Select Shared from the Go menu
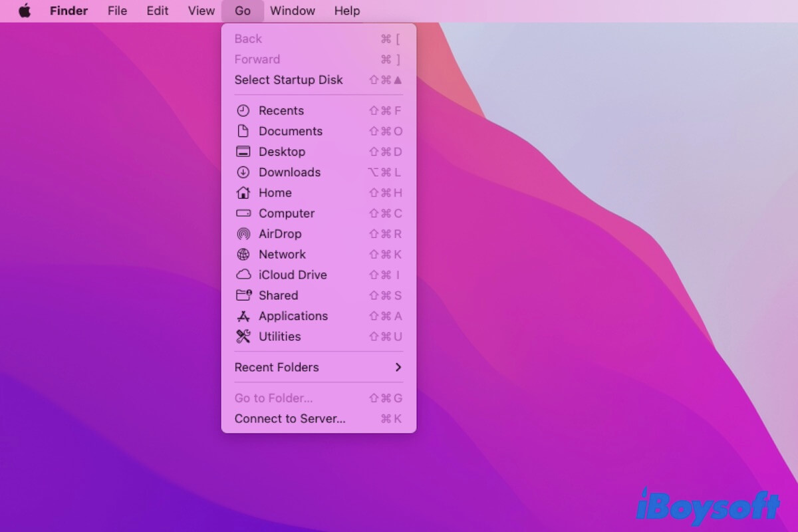This screenshot has height=532, width=798. 278,295
